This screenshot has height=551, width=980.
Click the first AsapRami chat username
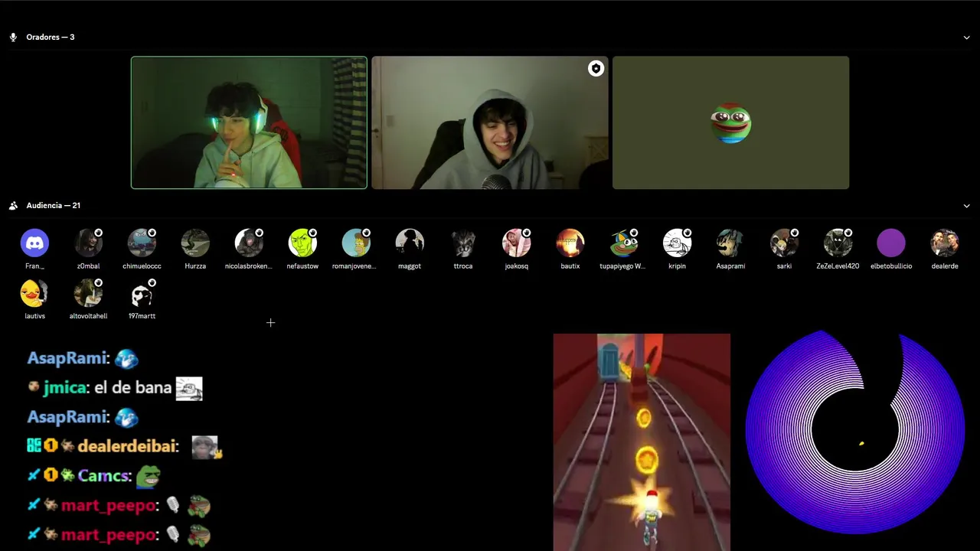pyautogui.click(x=67, y=358)
